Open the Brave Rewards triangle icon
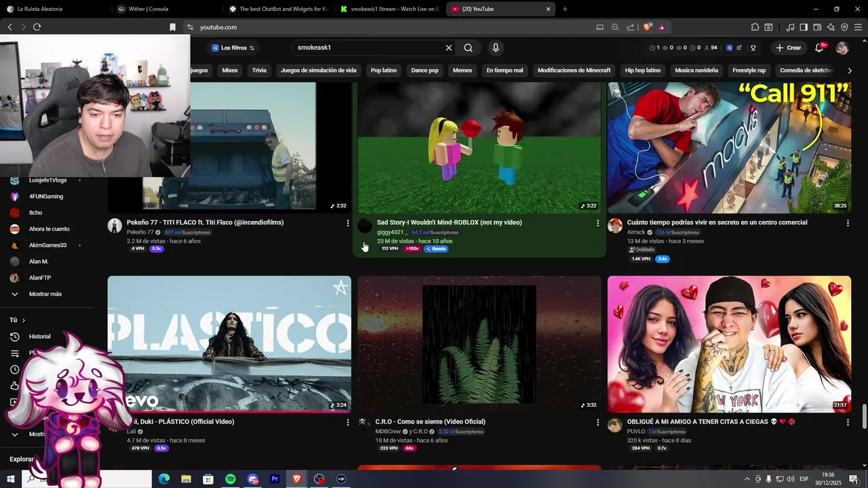 [x=661, y=27]
